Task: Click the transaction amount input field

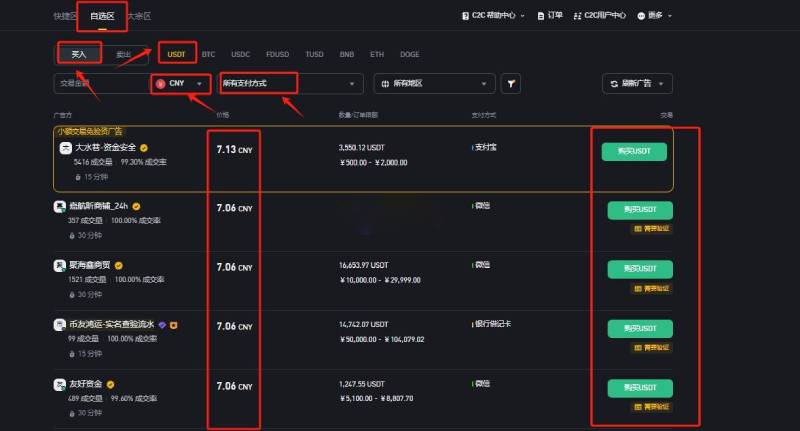Action: (x=101, y=84)
